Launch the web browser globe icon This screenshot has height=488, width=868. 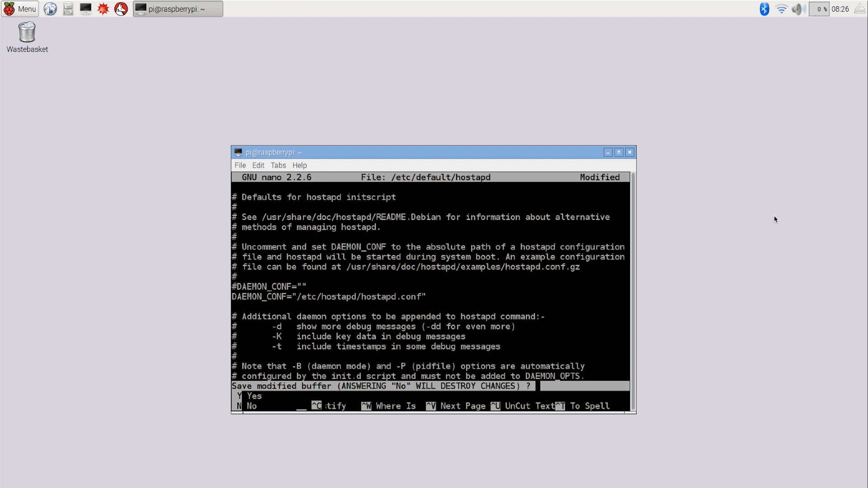[x=50, y=9]
